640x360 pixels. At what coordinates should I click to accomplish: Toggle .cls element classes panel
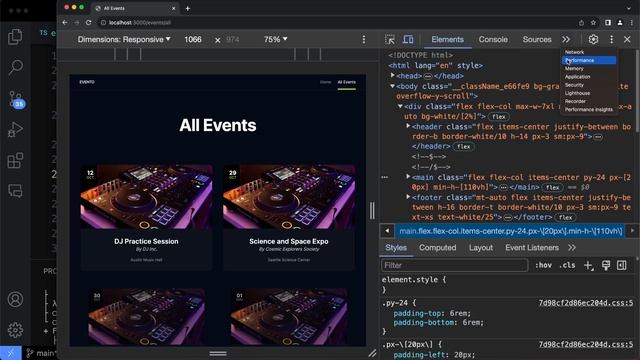[x=567, y=265]
